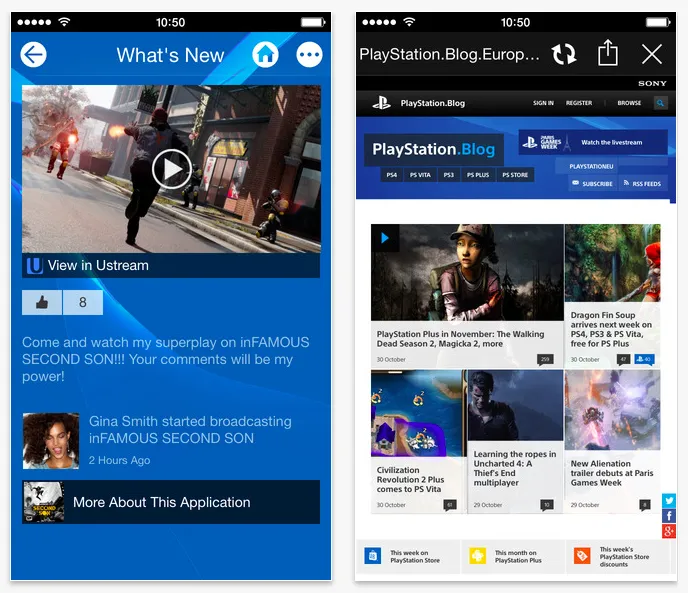The image size is (688, 593).
Task: Close the in-app browser with X
Action: 652,54
